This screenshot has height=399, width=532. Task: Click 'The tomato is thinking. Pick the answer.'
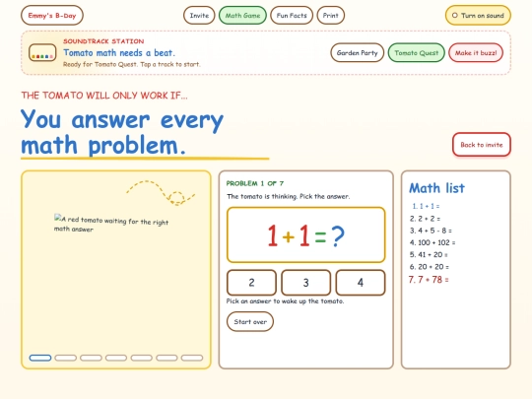pyautogui.click(x=288, y=196)
